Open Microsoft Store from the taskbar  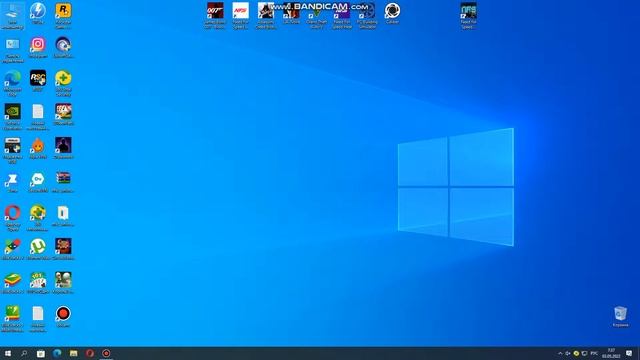40,353
